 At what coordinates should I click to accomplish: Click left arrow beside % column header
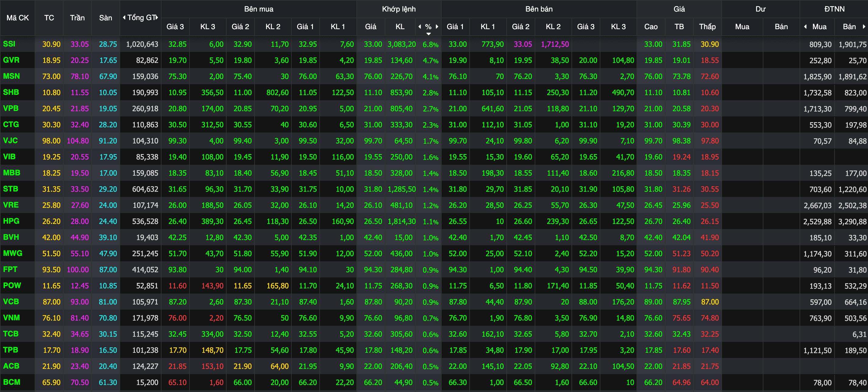[419, 27]
